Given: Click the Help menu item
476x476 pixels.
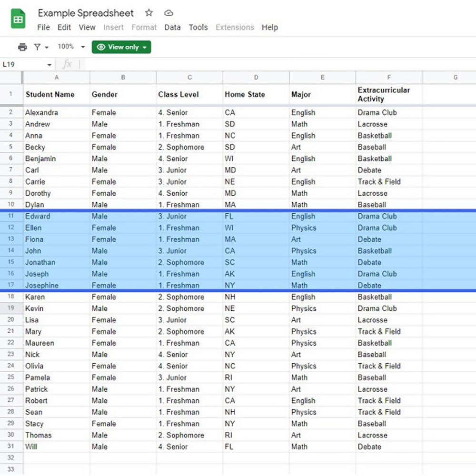Looking at the screenshot, I should click(x=270, y=27).
